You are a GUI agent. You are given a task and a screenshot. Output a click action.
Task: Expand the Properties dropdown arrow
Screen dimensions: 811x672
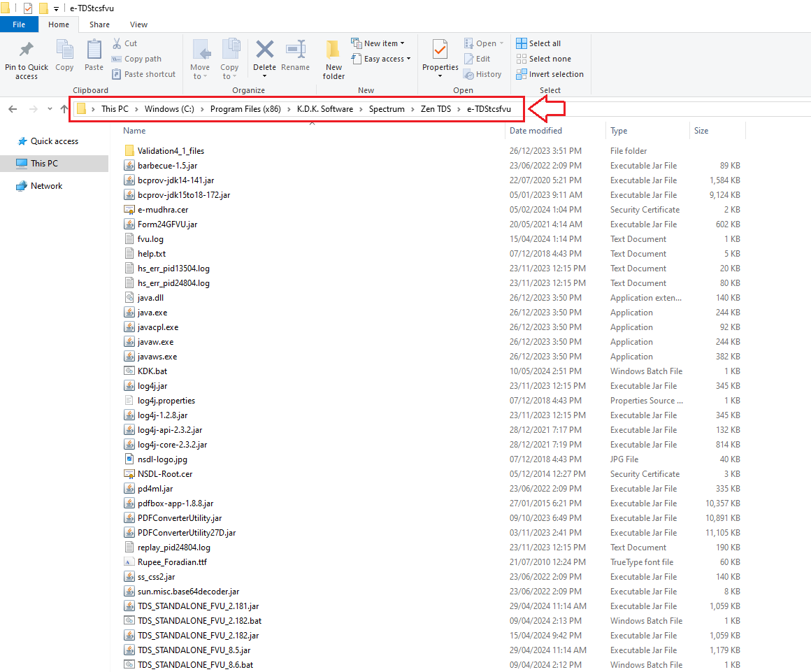coord(440,76)
